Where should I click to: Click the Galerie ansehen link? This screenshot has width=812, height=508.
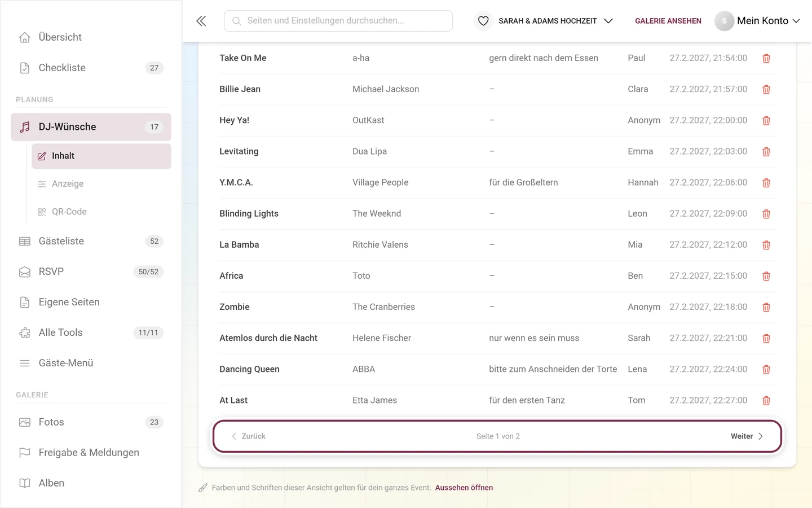(x=668, y=21)
